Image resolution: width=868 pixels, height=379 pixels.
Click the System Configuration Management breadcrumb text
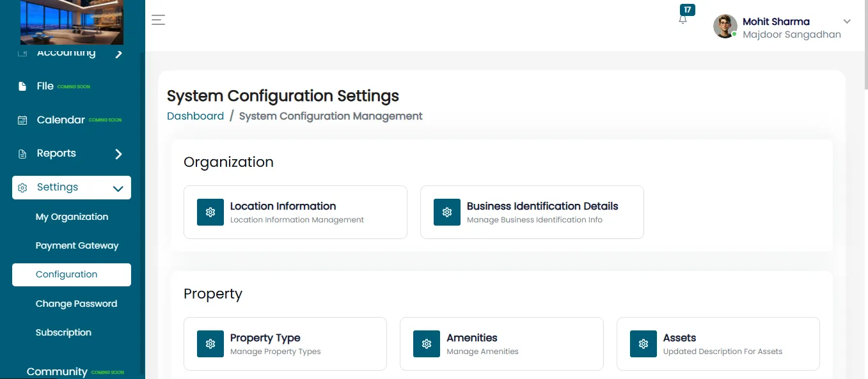pyautogui.click(x=331, y=116)
